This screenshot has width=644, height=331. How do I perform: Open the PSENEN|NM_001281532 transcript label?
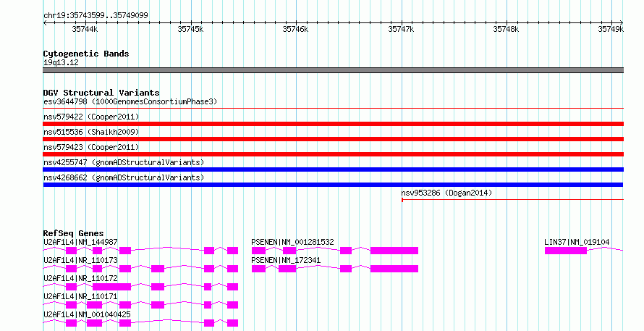292,242
